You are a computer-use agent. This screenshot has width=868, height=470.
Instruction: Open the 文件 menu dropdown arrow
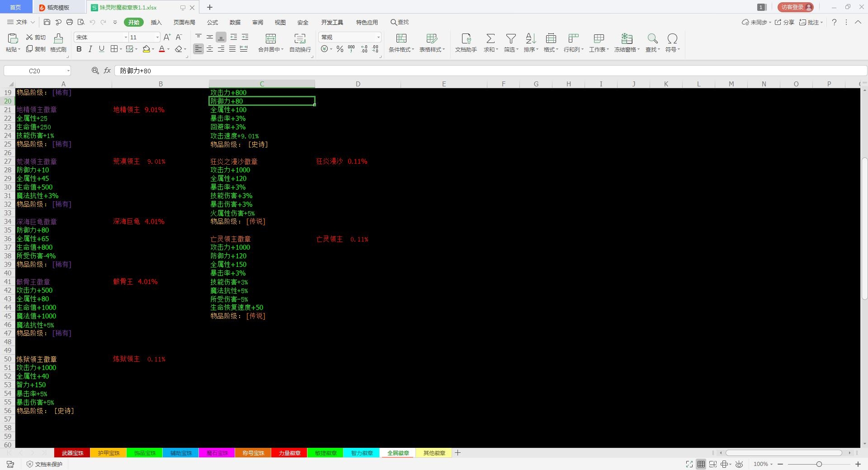[33, 22]
